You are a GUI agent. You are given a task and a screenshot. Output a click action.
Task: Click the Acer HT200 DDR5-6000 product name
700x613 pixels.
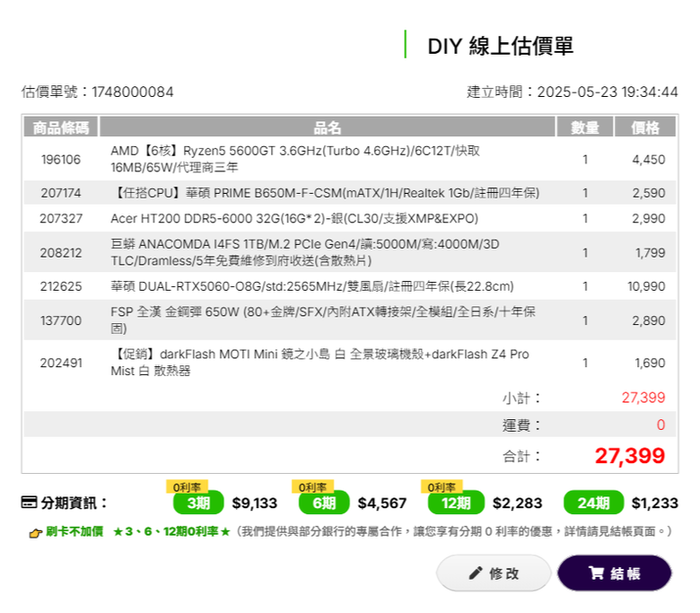(x=294, y=218)
